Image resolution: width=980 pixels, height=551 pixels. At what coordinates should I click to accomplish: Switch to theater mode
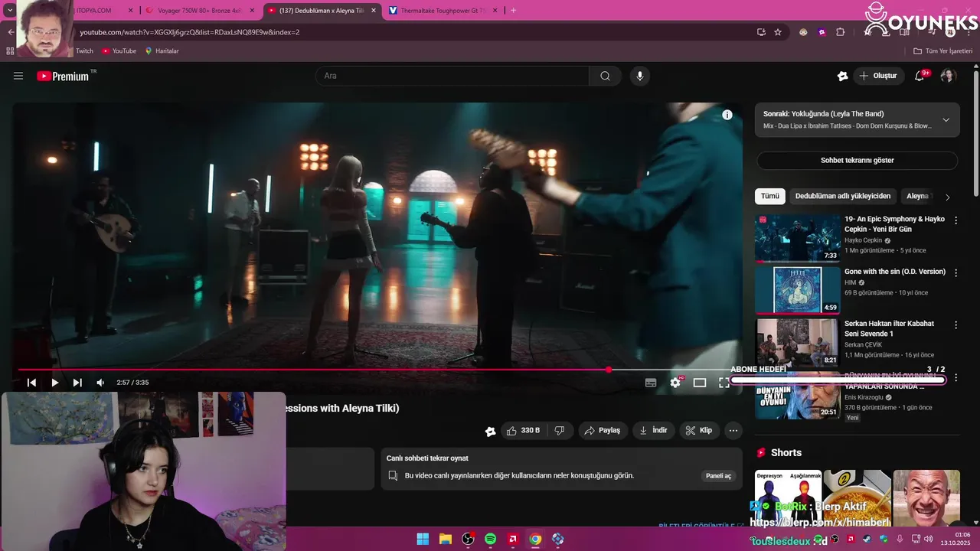point(700,383)
